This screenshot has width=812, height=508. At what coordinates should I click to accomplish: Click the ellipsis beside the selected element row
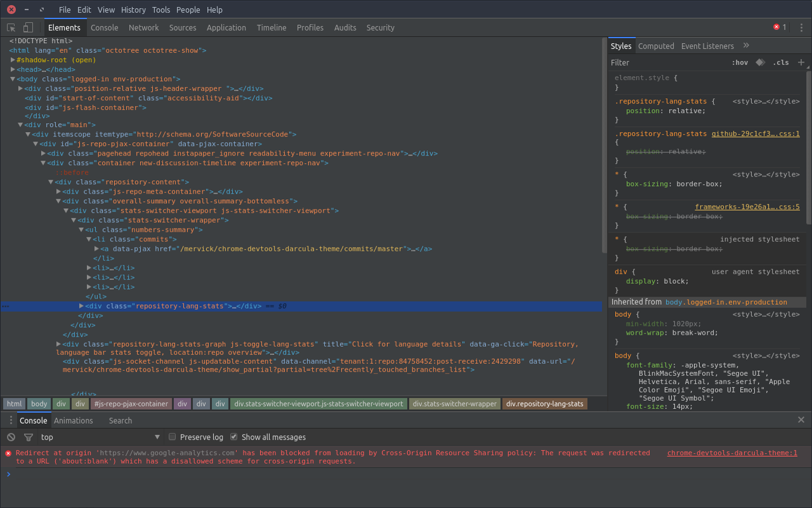tap(6, 306)
